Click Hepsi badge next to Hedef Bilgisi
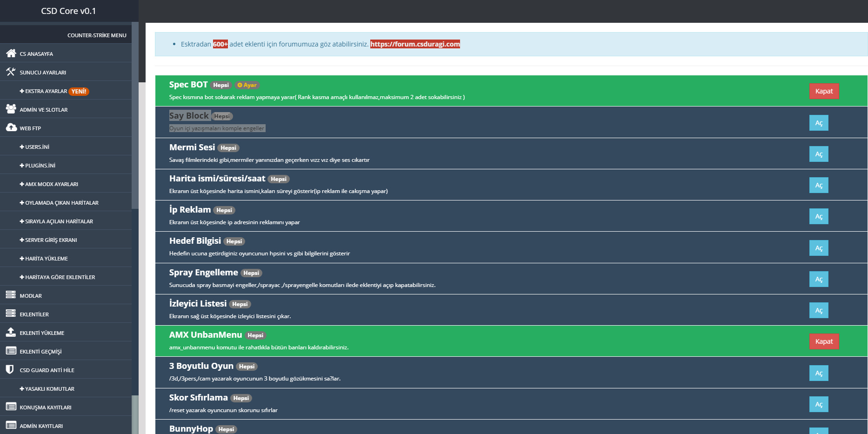 coord(234,241)
